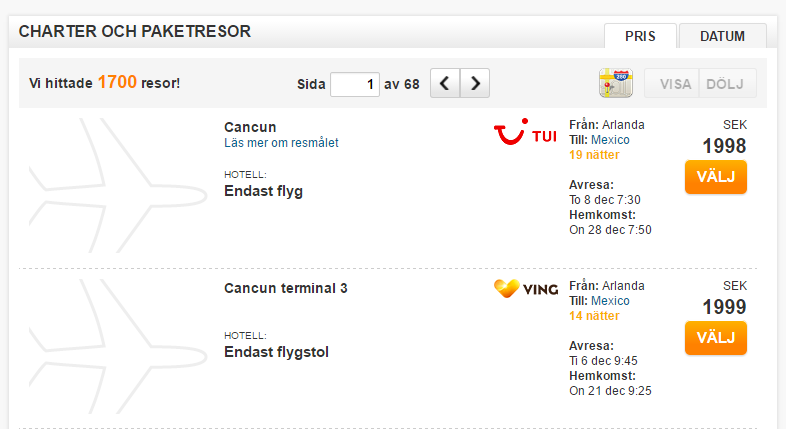The width and height of the screenshot is (786, 429).
Task: Click the Endast flyg hotel label
Action: click(263, 191)
